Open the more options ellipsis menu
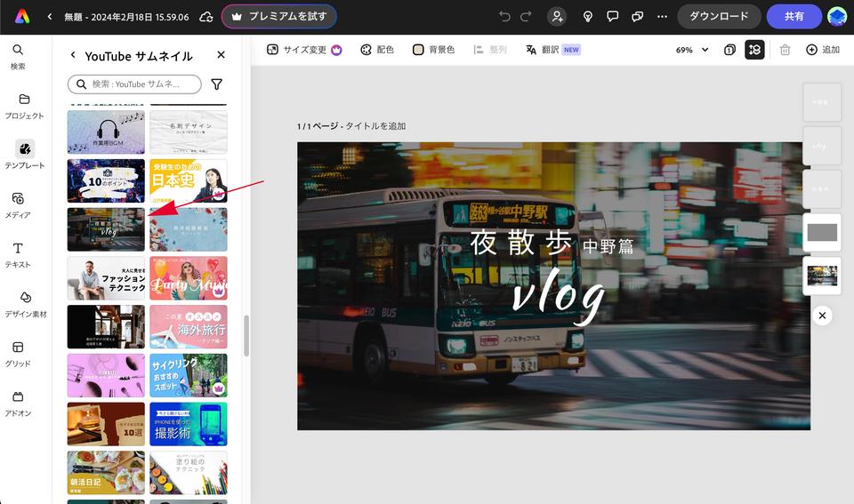 (x=662, y=17)
